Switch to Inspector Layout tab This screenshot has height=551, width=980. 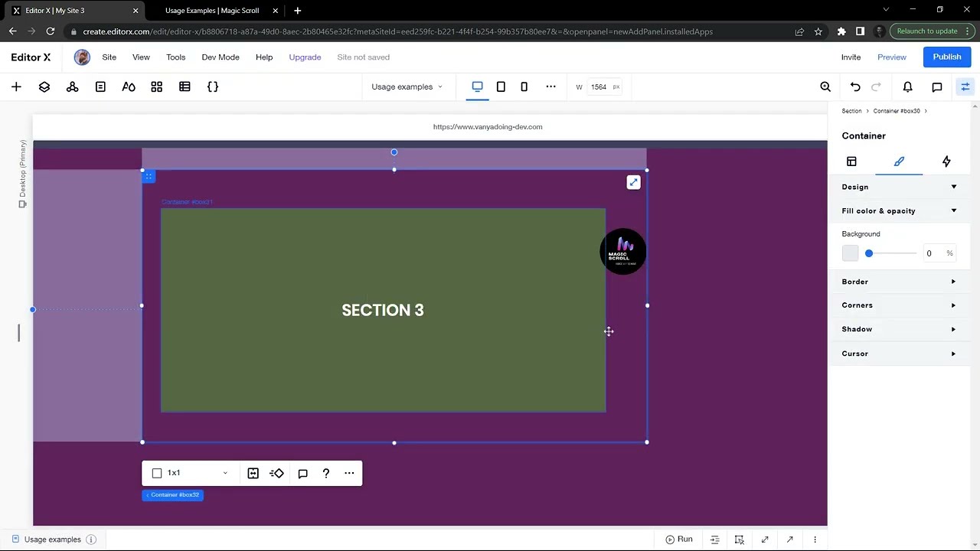point(851,161)
